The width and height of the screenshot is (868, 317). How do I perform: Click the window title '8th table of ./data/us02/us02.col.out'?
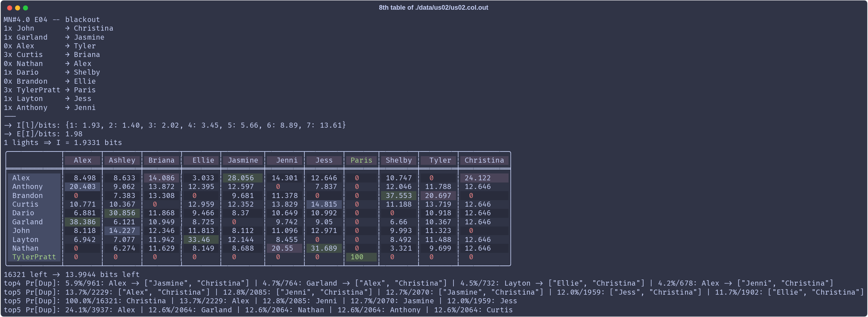pyautogui.click(x=433, y=8)
